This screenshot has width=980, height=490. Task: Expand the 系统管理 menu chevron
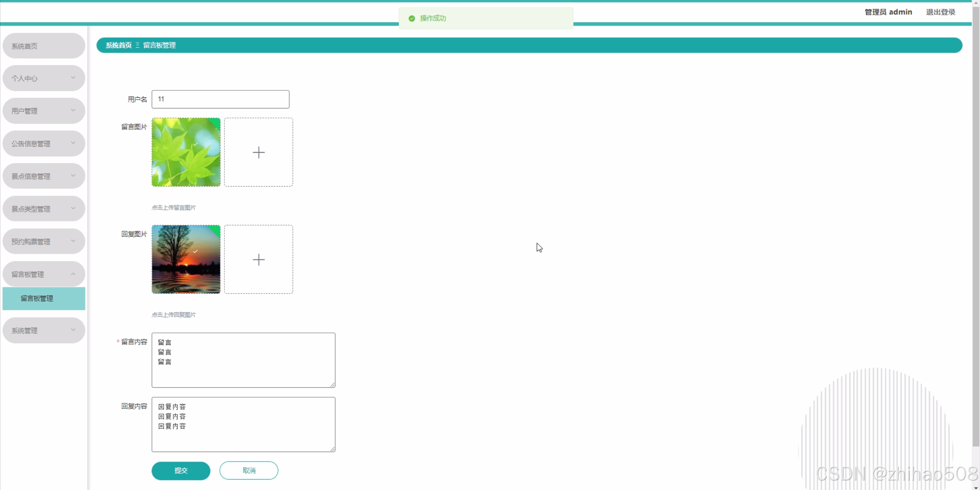click(x=73, y=330)
